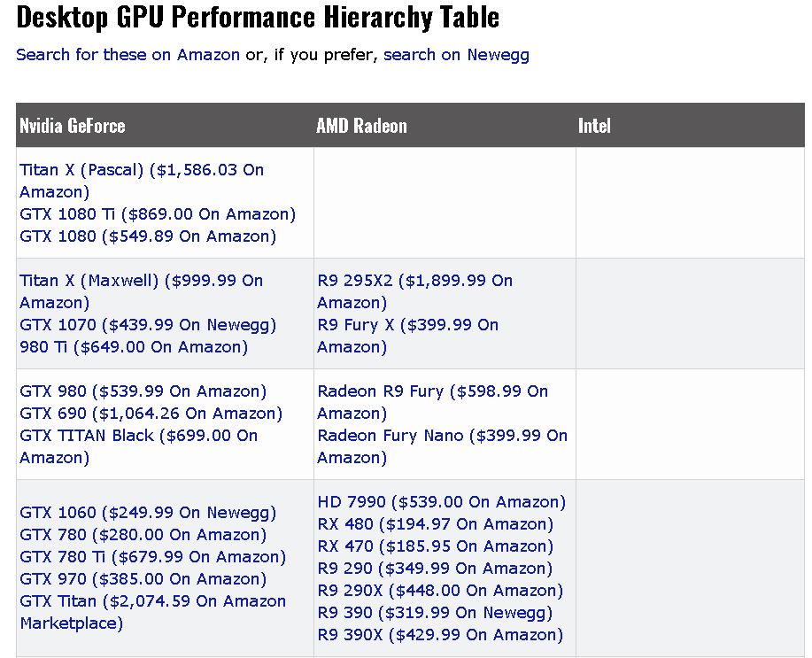Open the "Search for these on Amazon" link
Viewport: 812px width, 658px height.
click(x=128, y=55)
